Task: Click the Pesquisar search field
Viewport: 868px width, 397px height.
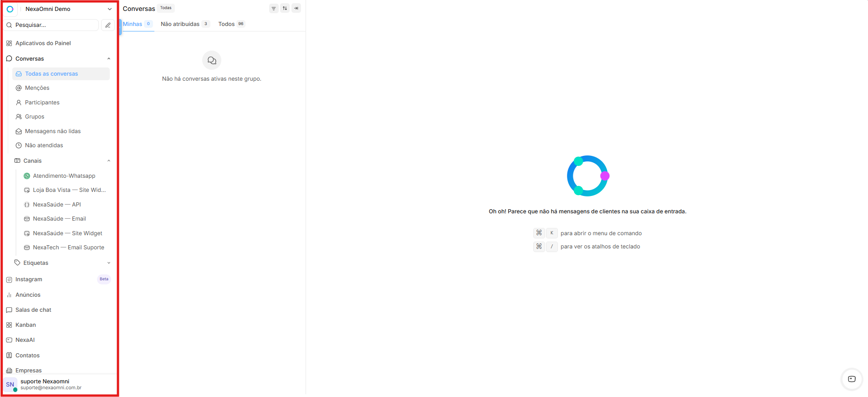Action: coord(51,25)
